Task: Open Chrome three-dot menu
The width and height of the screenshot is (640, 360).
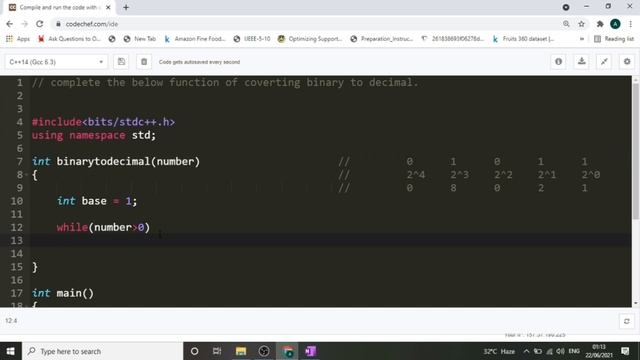Action: click(631, 24)
